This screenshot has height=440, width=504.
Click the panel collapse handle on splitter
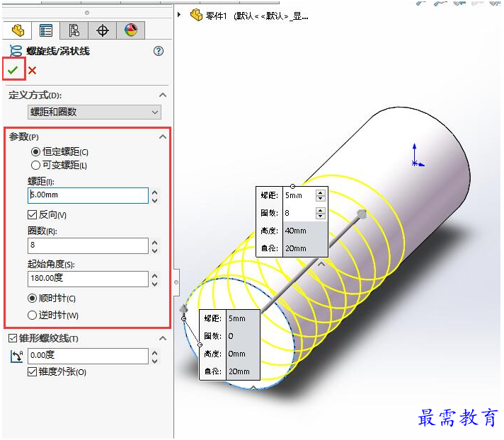coord(176,282)
